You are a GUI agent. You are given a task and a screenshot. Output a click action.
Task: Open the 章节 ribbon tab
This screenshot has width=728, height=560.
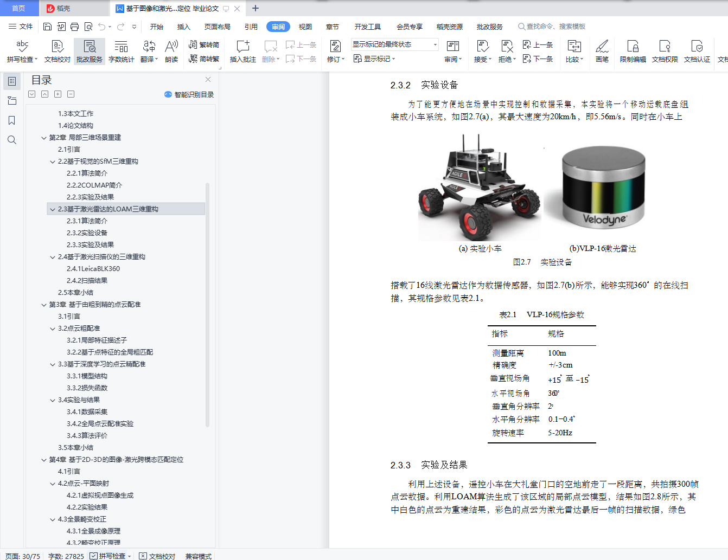[333, 27]
